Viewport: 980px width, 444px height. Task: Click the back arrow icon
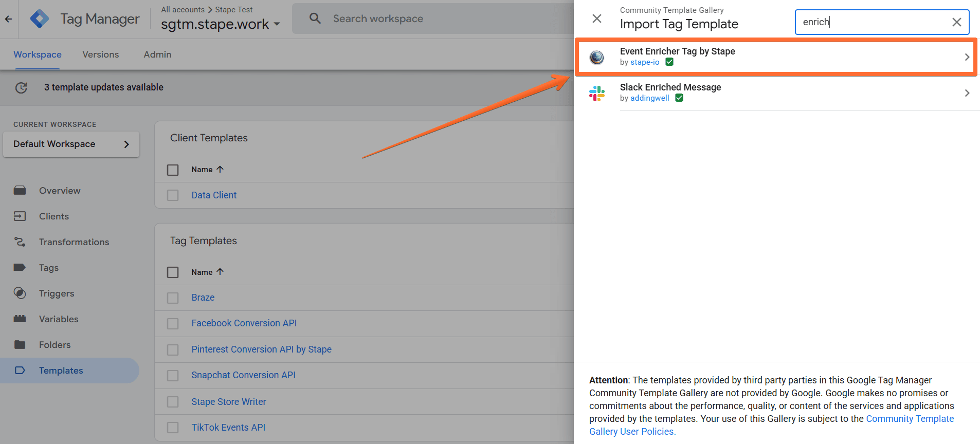point(8,19)
